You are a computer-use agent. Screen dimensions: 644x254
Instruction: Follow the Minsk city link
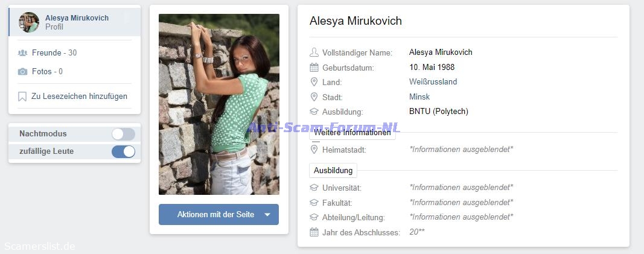coord(419,97)
